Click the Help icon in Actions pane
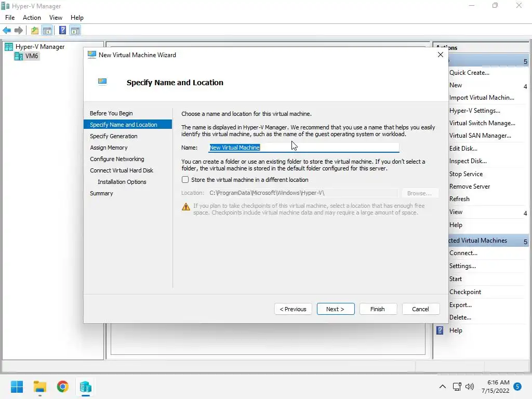532x399 pixels. coord(440,330)
